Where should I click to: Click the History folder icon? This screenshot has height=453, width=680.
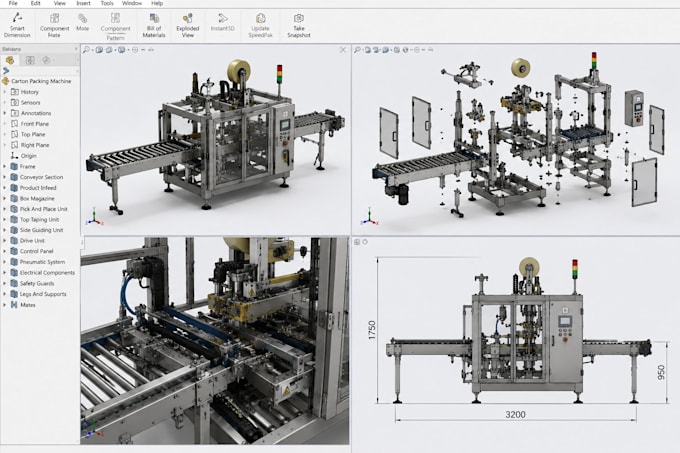tap(15, 92)
